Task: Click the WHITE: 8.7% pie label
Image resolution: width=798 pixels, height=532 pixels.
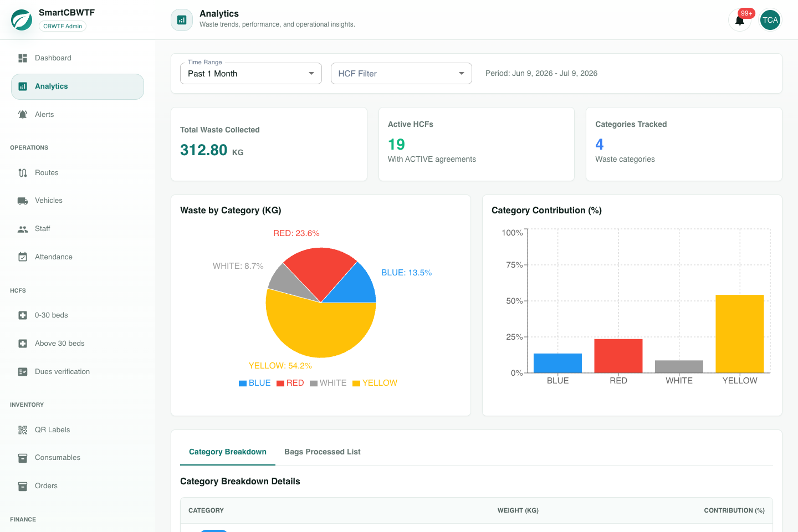Action: pos(238,266)
